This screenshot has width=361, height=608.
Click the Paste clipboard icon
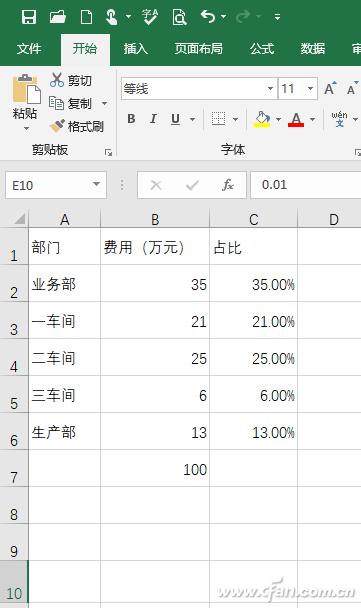point(27,89)
